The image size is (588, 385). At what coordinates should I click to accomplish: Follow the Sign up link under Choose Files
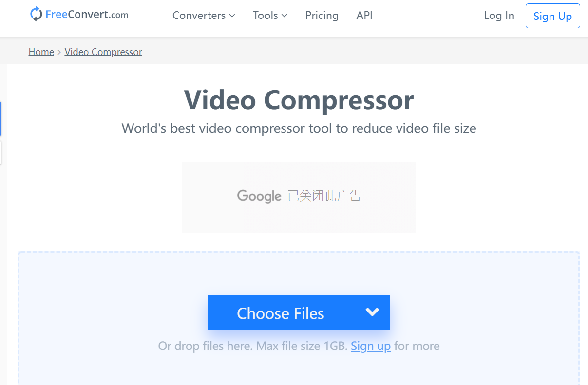pos(371,346)
